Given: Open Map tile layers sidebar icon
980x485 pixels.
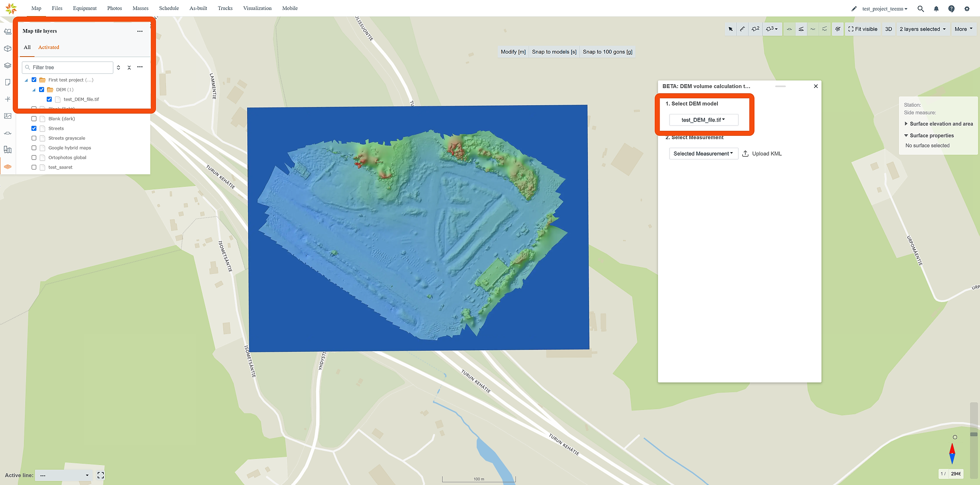Looking at the screenshot, I should pos(8,167).
